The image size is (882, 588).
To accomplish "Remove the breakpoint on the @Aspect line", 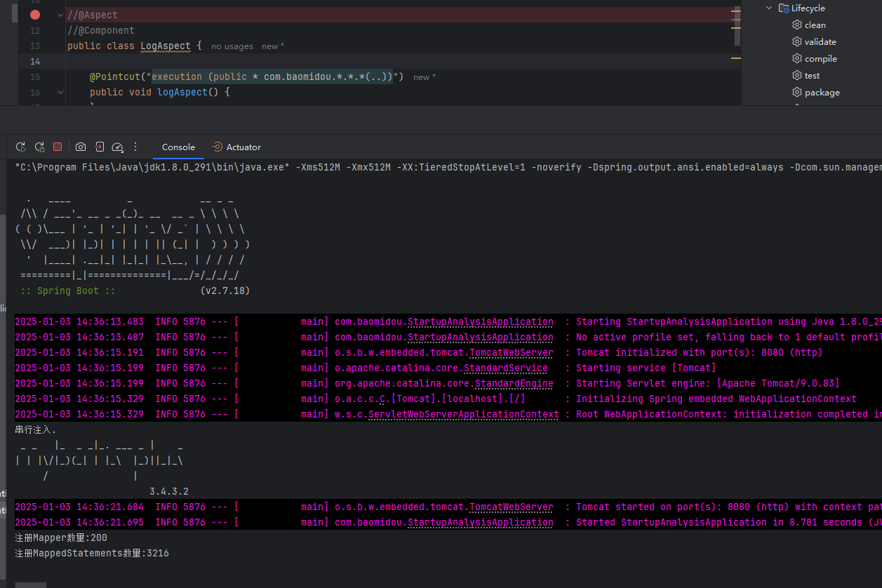I will [x=35, y=15].
